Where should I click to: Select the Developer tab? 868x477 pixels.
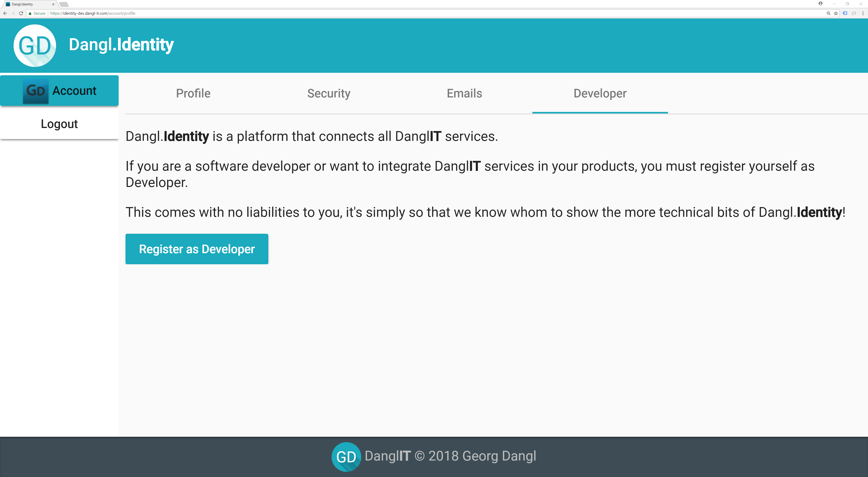tap(600, 93)
